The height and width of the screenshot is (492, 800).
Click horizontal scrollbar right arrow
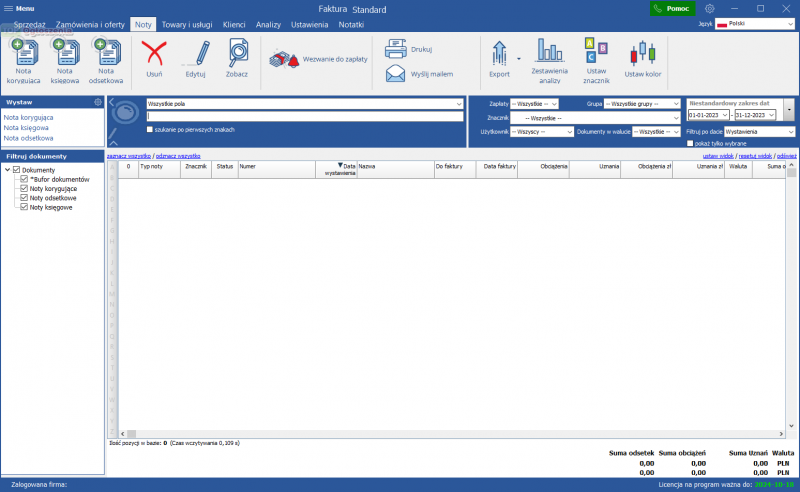781,433
